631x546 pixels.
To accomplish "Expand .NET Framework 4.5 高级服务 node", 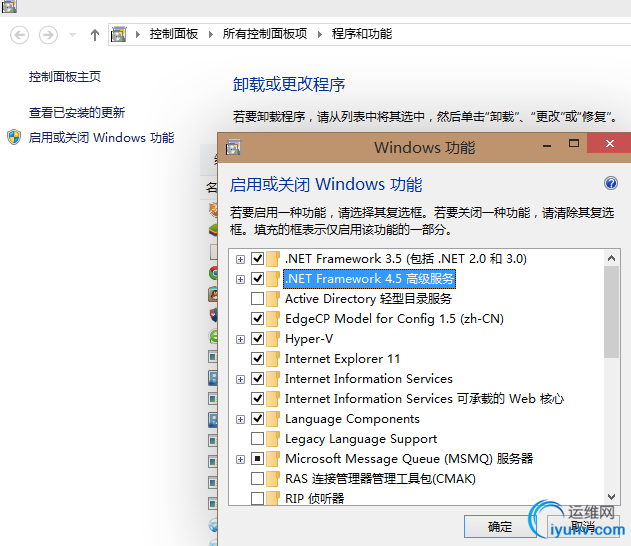I will pyautogui.click(x=240, y=279).
